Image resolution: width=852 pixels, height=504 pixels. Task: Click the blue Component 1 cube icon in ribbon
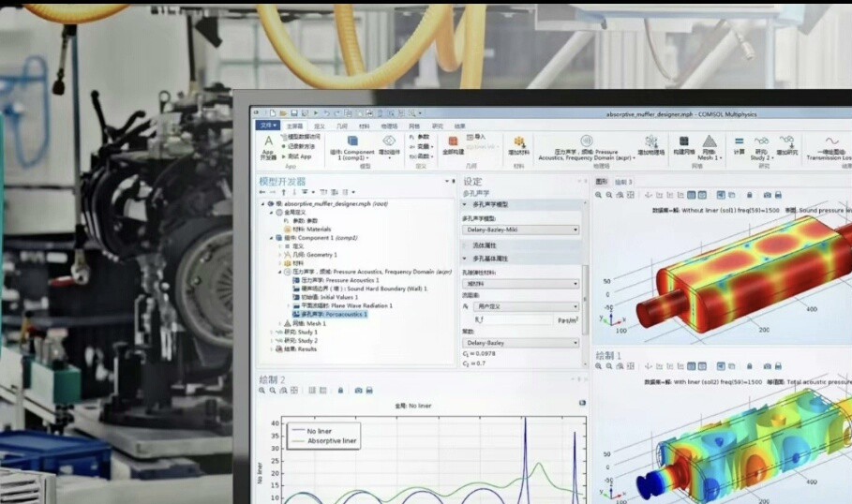coord(352,141)
